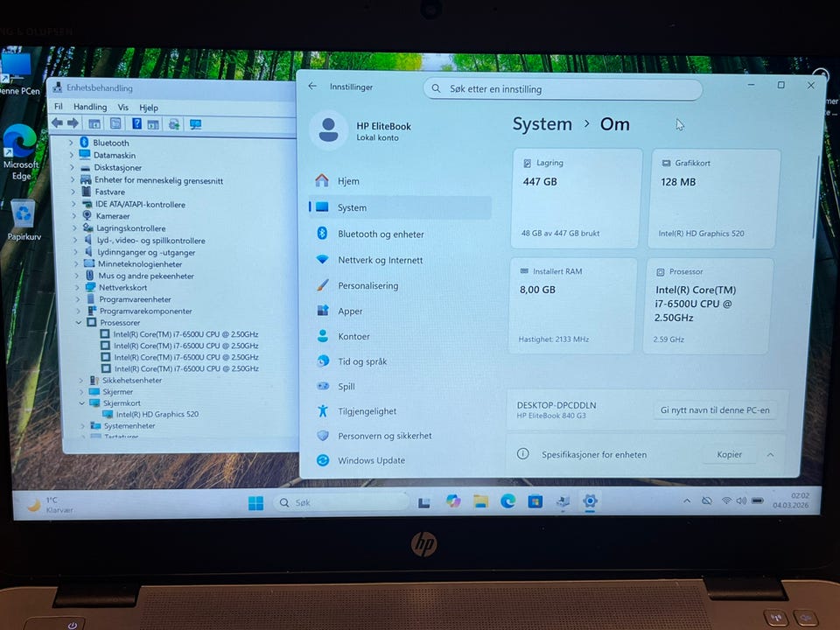Viewport: 840px width, 630px height.
Task: Open weather widget showing 1°C Klarvær
Action: click(x=50, y=505)
